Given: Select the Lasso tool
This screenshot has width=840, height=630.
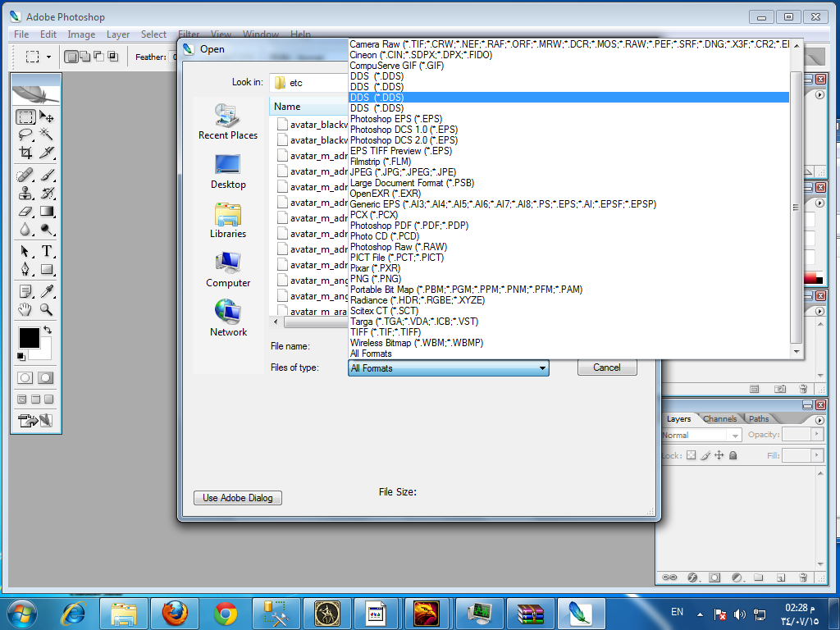Looking at the screenshot, I should point(25,134).
